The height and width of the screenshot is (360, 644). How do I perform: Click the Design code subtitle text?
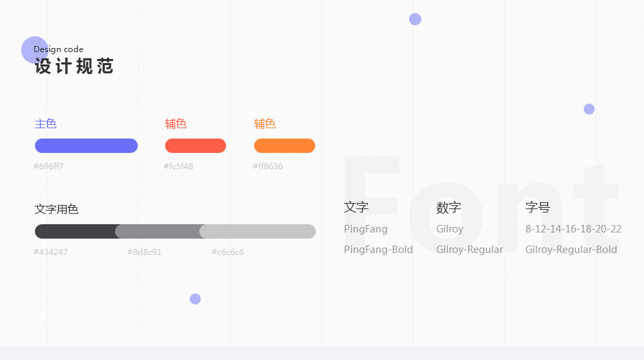point(58,49)
